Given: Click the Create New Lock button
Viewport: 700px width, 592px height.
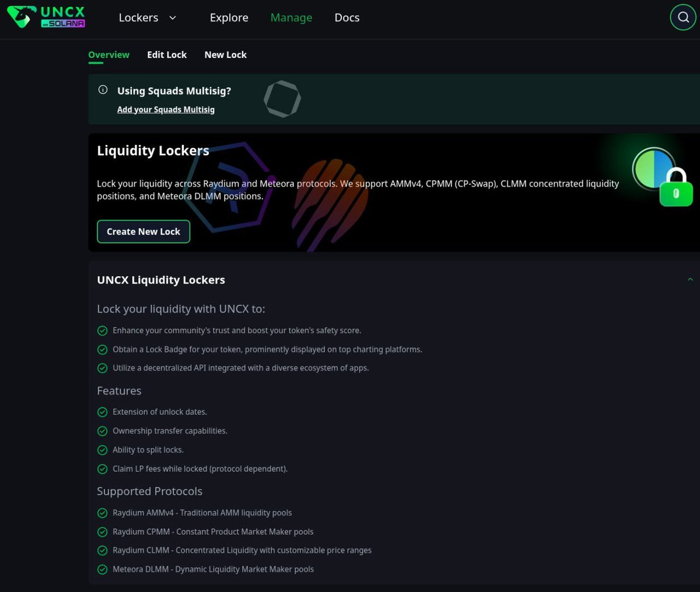Looking at the screenshot, I should [x=143, y=232].
